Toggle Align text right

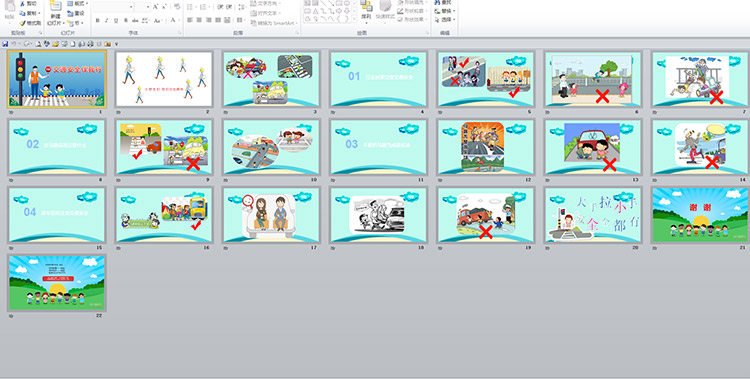(209, 20)
